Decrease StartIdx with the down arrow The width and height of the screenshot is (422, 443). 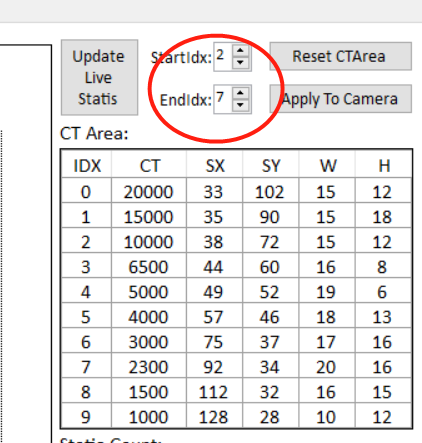[241, 63]
